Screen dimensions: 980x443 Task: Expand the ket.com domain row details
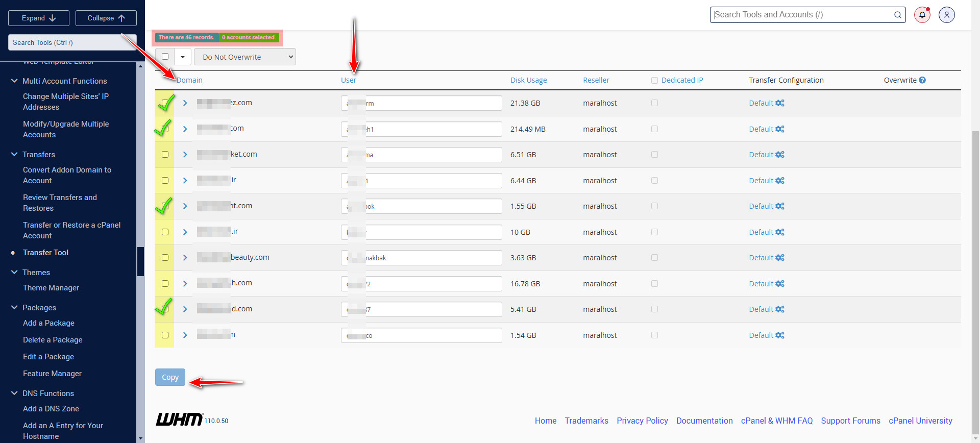185,155
